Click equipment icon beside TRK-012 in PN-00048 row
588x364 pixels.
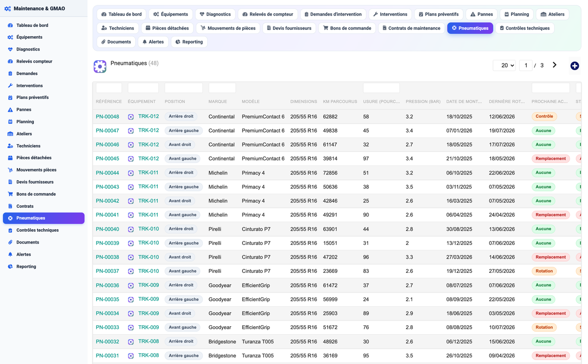(x=131, y=117)
